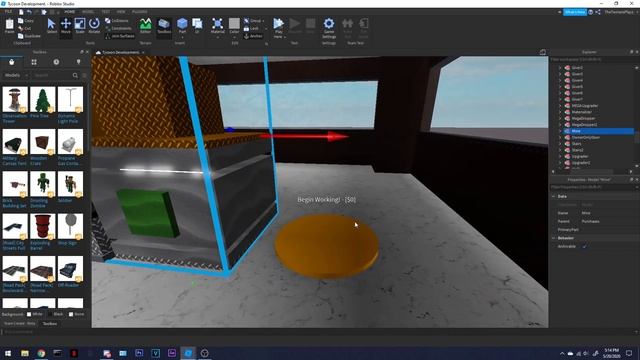Switch to VIEW ribbon tab

coord(121,12)
